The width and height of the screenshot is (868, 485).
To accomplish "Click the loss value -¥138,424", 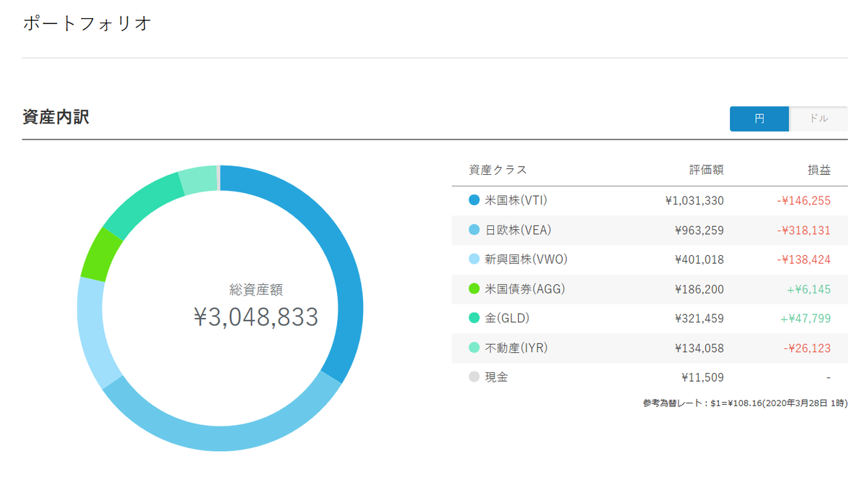I will point(804,259).
